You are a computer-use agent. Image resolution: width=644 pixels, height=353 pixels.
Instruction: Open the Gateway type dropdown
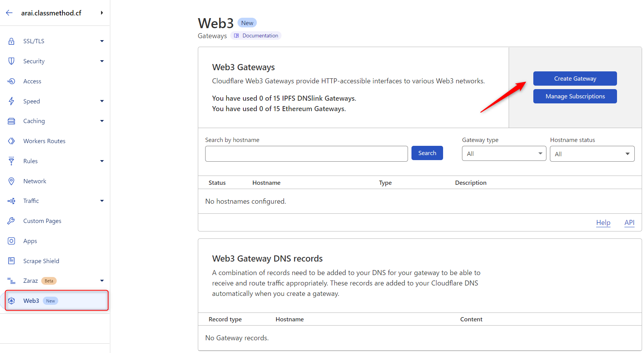click(504, 154)
